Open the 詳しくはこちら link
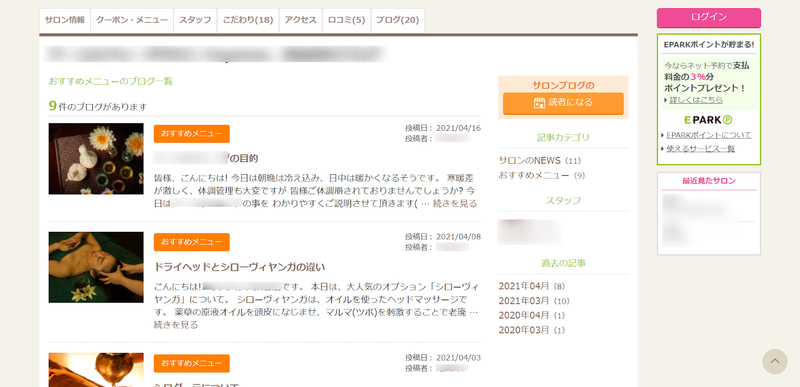Viewport: 800px width, 387px height. pos(696,100)
